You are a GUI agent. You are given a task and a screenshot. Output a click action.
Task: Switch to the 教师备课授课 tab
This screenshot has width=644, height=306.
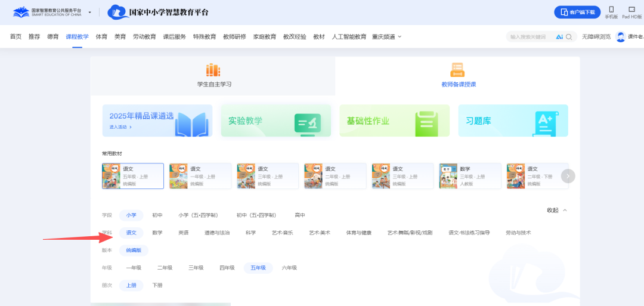point(458,76)
